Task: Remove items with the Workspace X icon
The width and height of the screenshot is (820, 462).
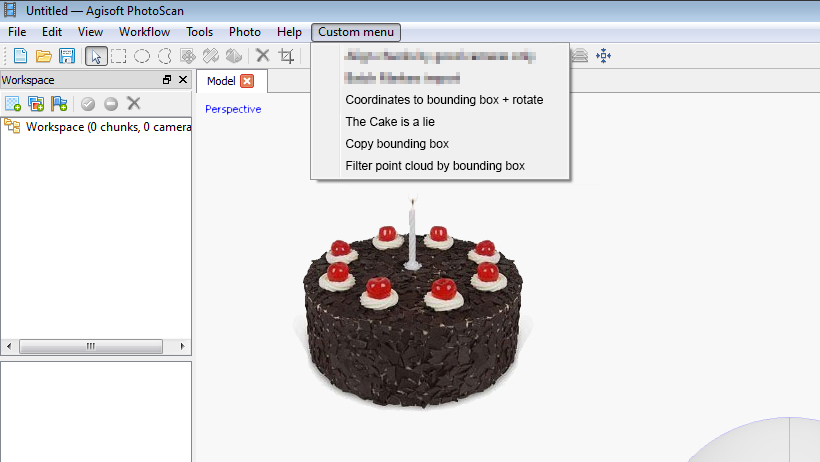Action: pyautogui.click(x=134, y=103)
